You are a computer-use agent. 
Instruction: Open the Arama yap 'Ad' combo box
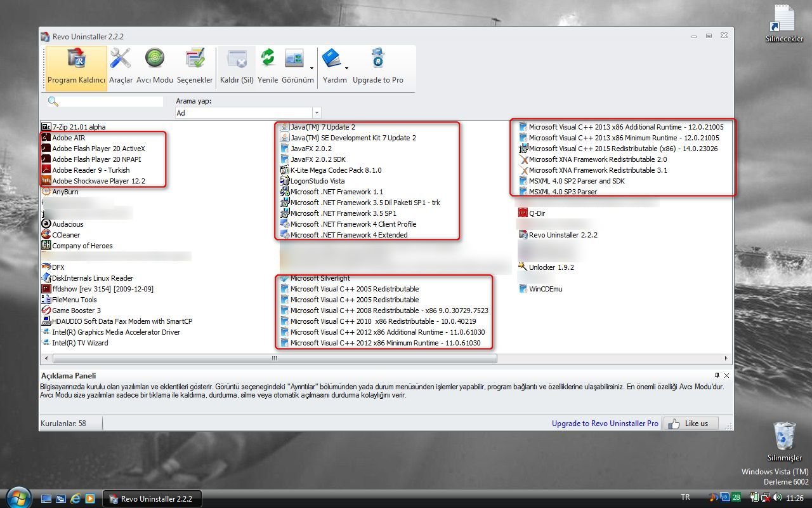click(x=248, y=113)
